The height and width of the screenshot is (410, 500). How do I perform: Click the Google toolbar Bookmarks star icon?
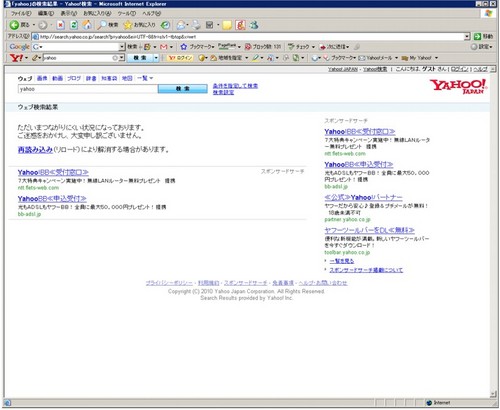[x=183, y=47]
